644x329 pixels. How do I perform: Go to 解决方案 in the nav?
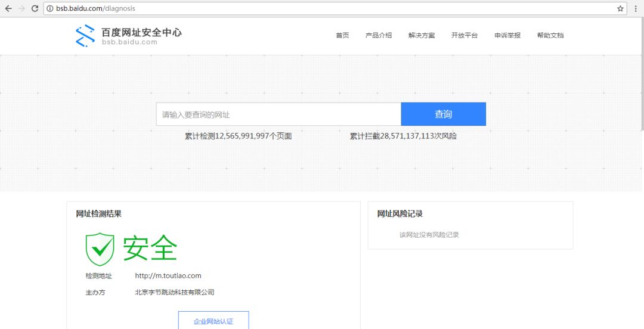[422, 35]
